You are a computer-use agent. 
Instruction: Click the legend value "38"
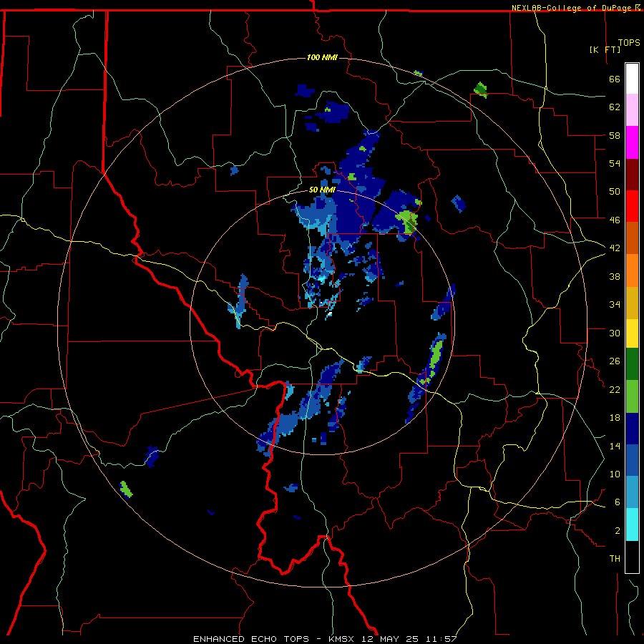tap(615, 276)
